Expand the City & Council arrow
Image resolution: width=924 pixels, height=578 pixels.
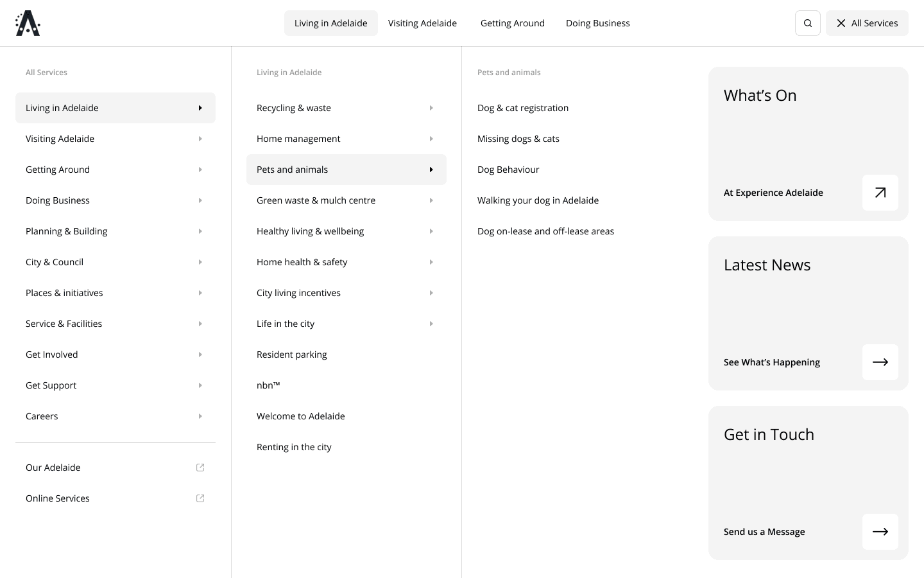click(x=200, y=262)
